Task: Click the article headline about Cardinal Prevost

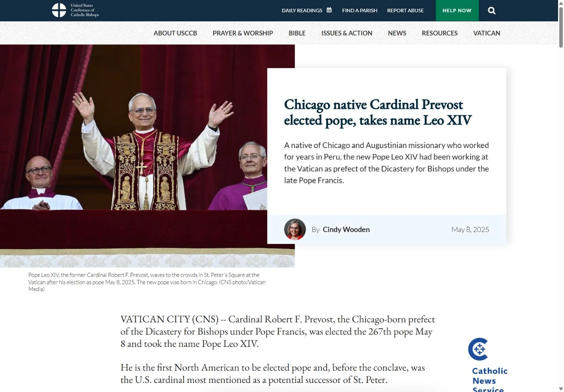Action: tap(378, 112)
